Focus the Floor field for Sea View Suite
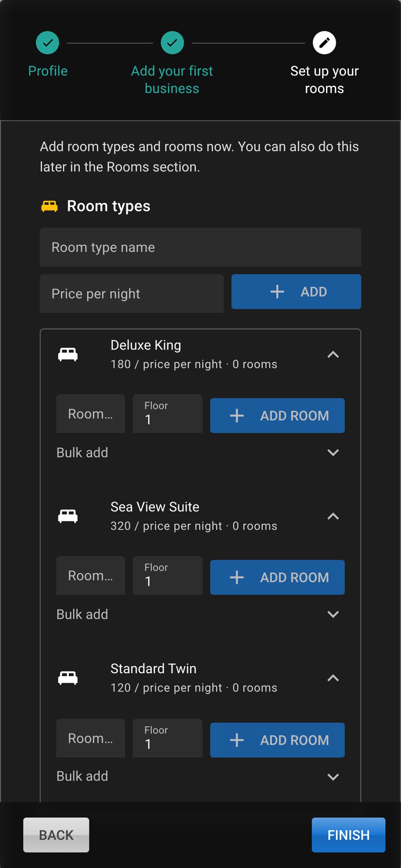Screen dimensions: 401x868 click(x=167, y=575)
